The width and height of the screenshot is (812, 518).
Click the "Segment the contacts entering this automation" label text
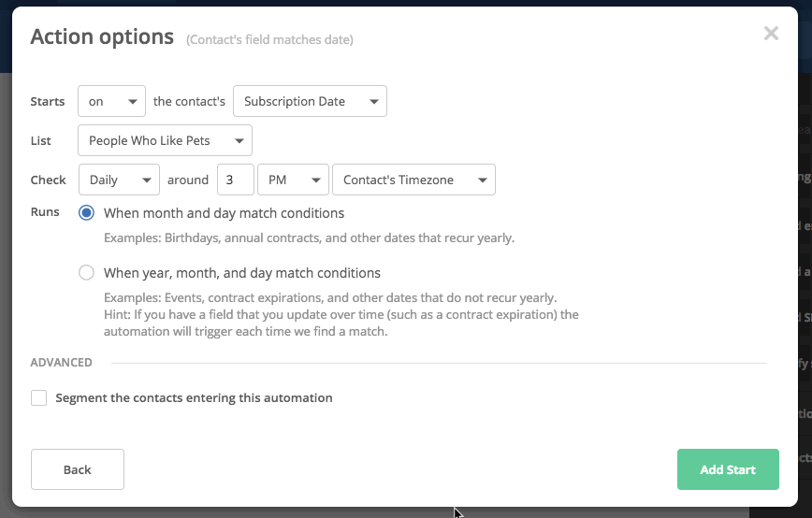coord(194,398)
